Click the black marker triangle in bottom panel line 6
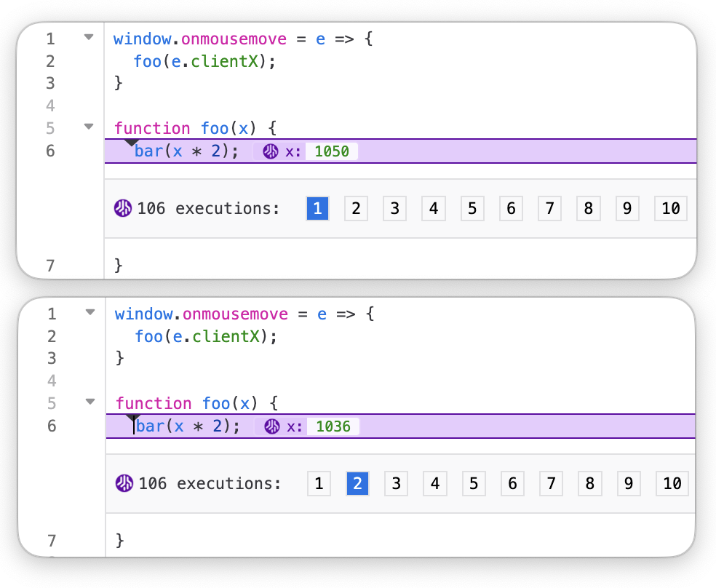This screenshot has height=588, width=716. (x=132, y=419)
